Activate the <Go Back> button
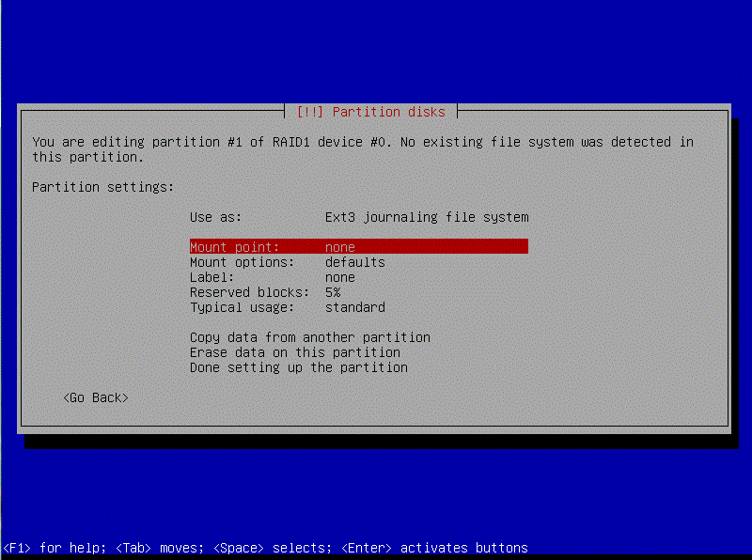Screen dimensions: 752x560 coord(96,398)
